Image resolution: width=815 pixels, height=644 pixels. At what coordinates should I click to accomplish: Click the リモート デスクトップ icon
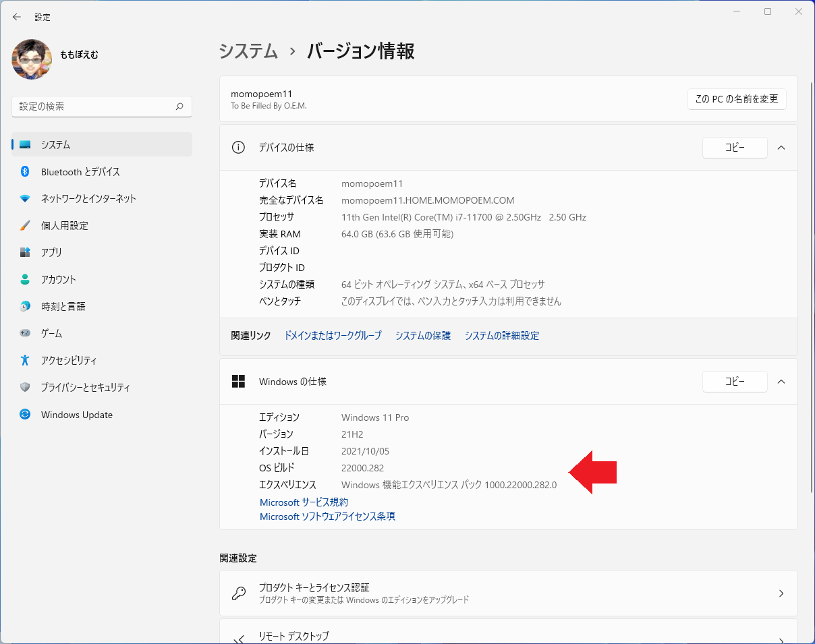239,639
